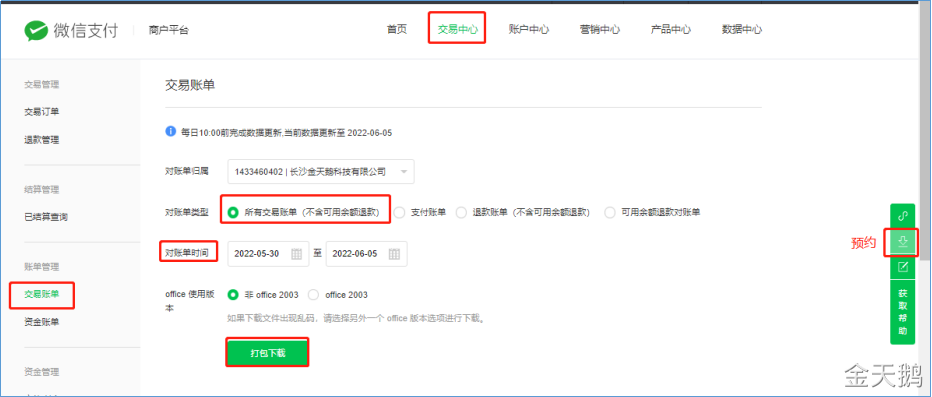Viewport: 932px width, 397px height.
Task: Select 可用余额退款对账单 radio option
Action: [x=610, y=212]
